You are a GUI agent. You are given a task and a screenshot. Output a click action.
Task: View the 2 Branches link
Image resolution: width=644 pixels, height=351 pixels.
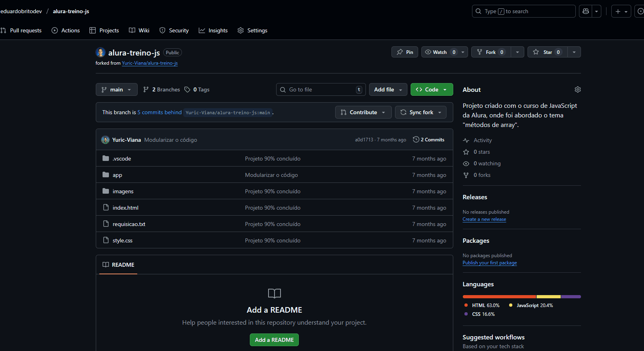(x=162, y=89)
